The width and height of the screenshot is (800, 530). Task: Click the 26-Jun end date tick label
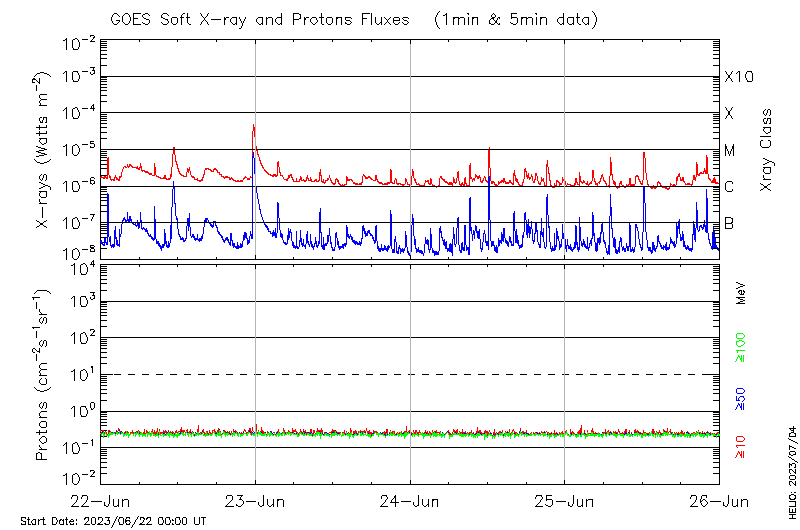719,500
